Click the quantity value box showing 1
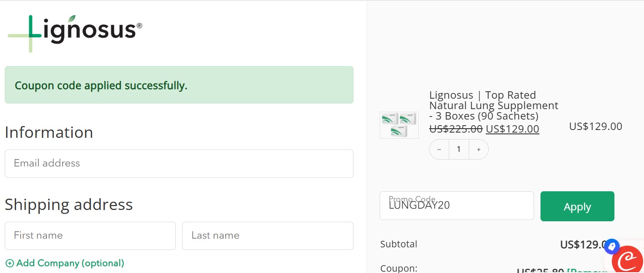 coord(459,149)
